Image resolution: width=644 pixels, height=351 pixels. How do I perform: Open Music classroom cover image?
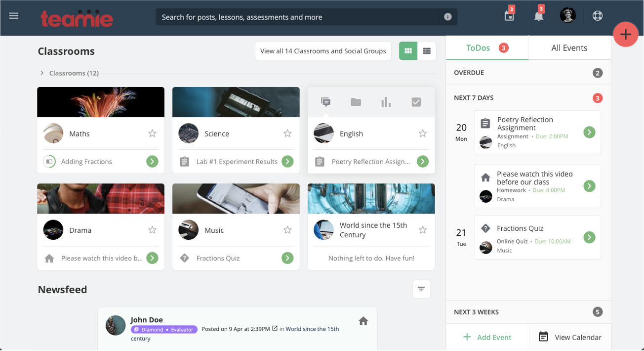click(x=236, y=199)
